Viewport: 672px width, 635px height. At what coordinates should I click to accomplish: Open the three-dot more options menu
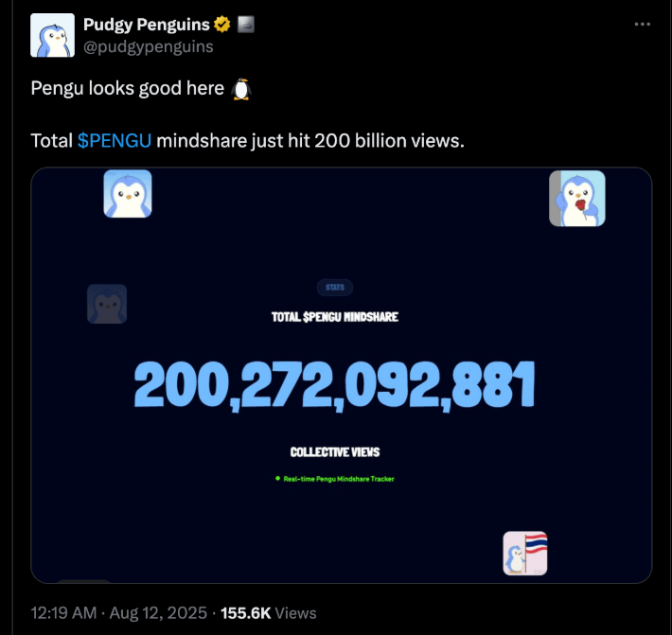click(643, 25)
